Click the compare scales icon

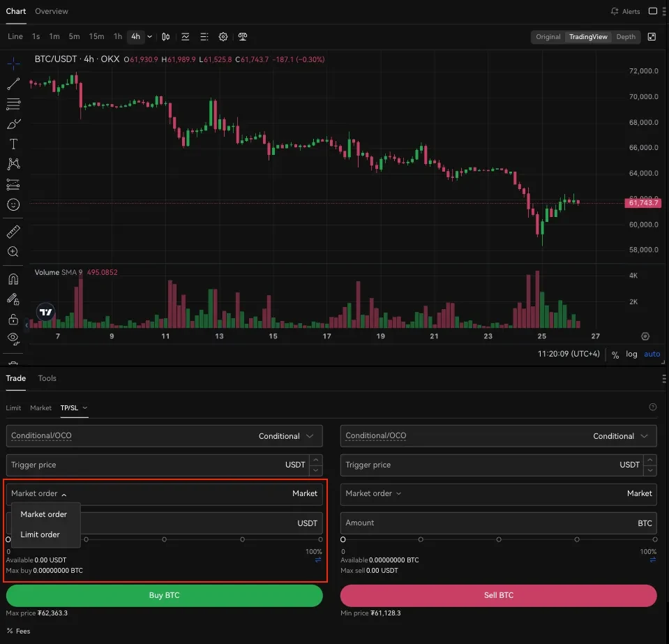click(243, 37)
